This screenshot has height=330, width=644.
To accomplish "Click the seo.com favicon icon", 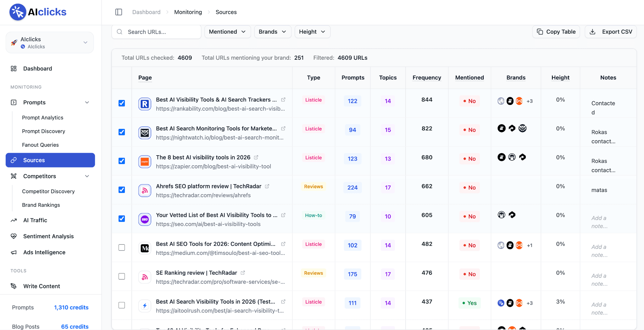I will coord(145,219).
